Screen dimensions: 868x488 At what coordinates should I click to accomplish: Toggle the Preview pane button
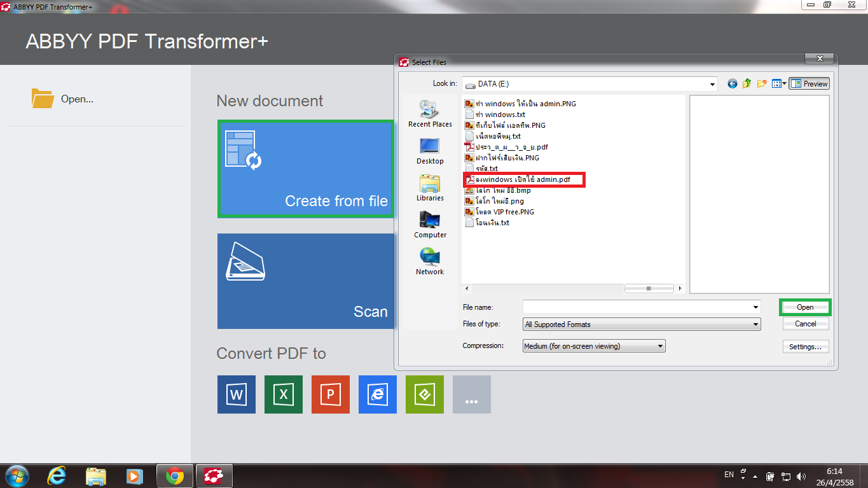809,83
